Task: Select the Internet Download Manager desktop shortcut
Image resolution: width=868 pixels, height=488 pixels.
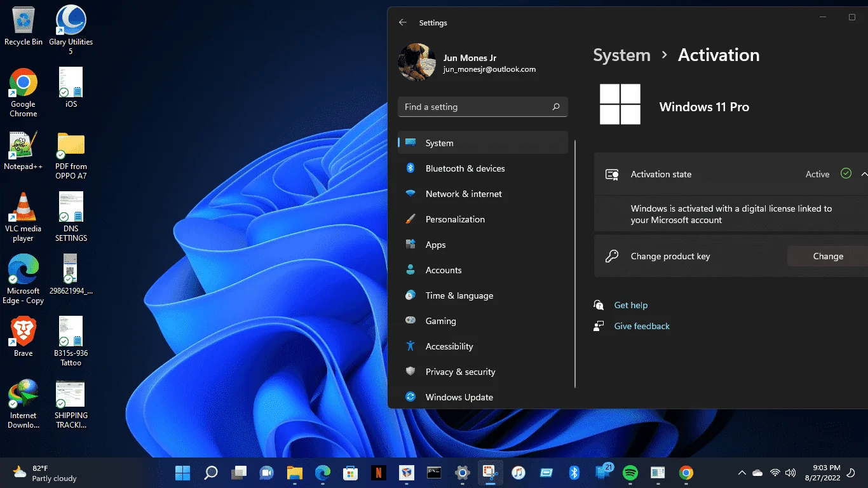Action: tap(24, 404)
